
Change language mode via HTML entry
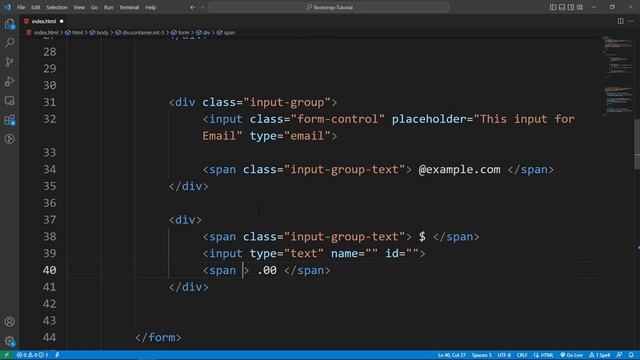pos(544,355)
